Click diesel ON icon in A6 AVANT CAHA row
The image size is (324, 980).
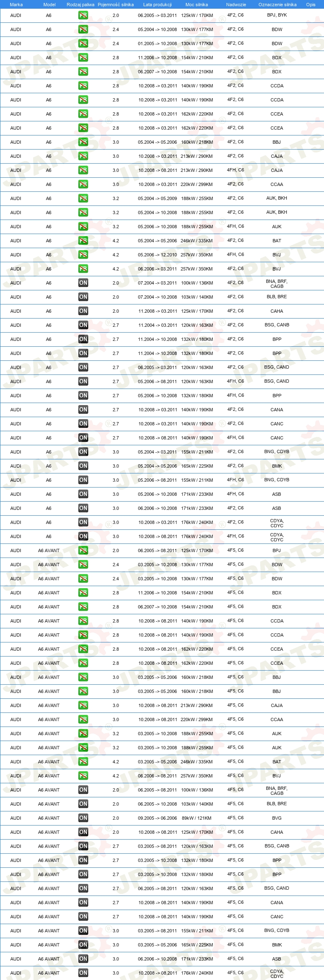point(83,832)
